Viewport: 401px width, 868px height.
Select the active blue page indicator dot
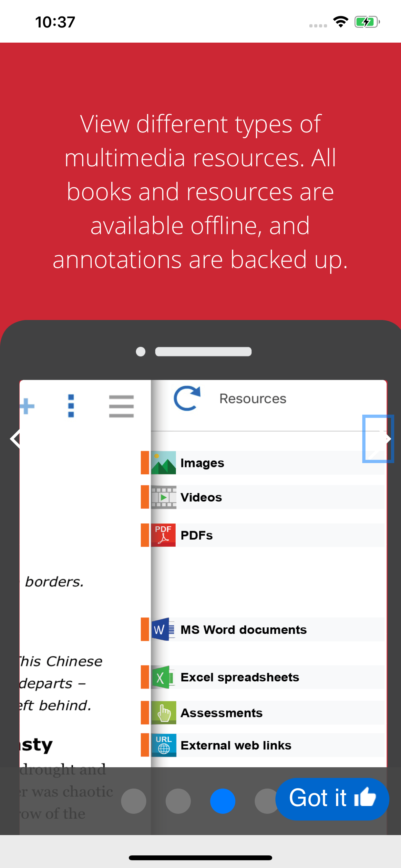[222, 801]
